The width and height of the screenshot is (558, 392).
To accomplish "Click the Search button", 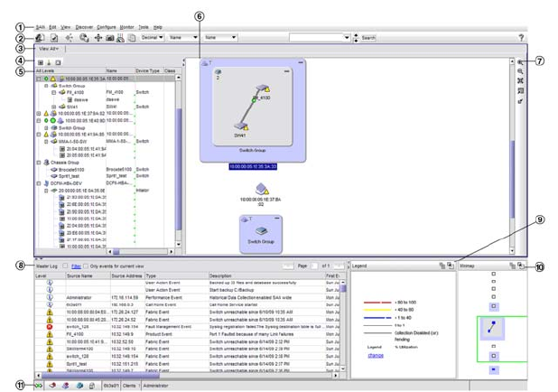I will pos(368,38).
